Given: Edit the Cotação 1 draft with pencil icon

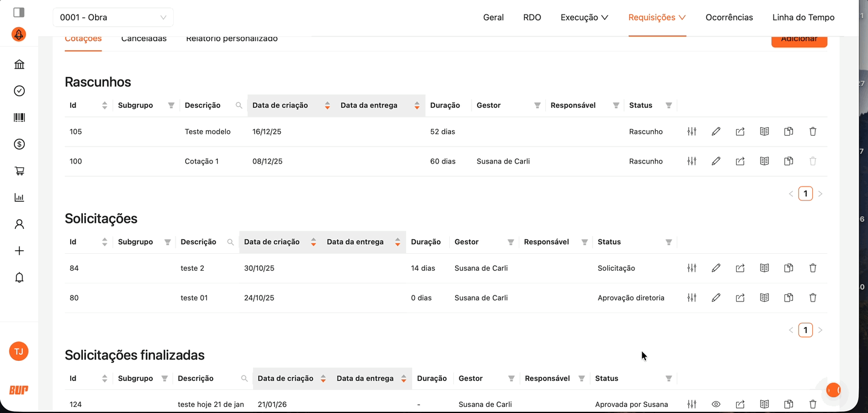Looking at the screenshot, I should point(716,161).
